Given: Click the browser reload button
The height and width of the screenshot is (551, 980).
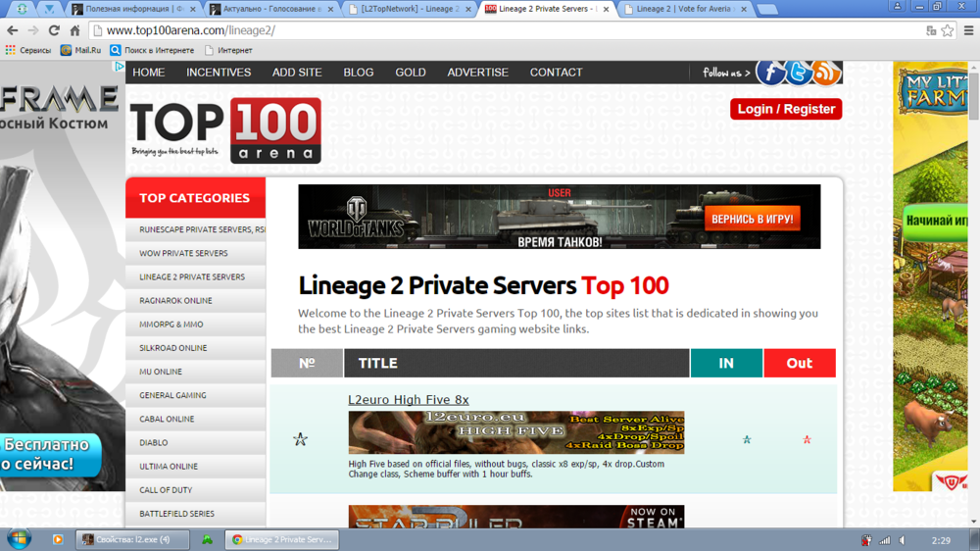Looking at the screenshot, I should pyautogui.click(x=54, y=30).
